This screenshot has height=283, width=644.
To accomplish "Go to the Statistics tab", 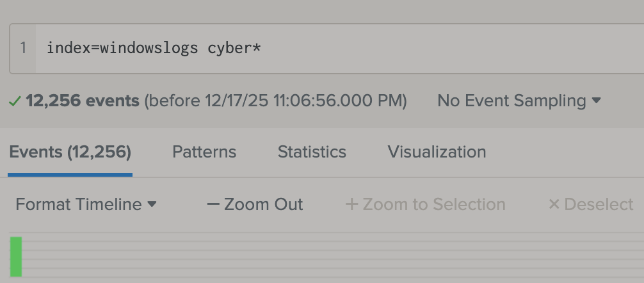I will tap(312, 152).
